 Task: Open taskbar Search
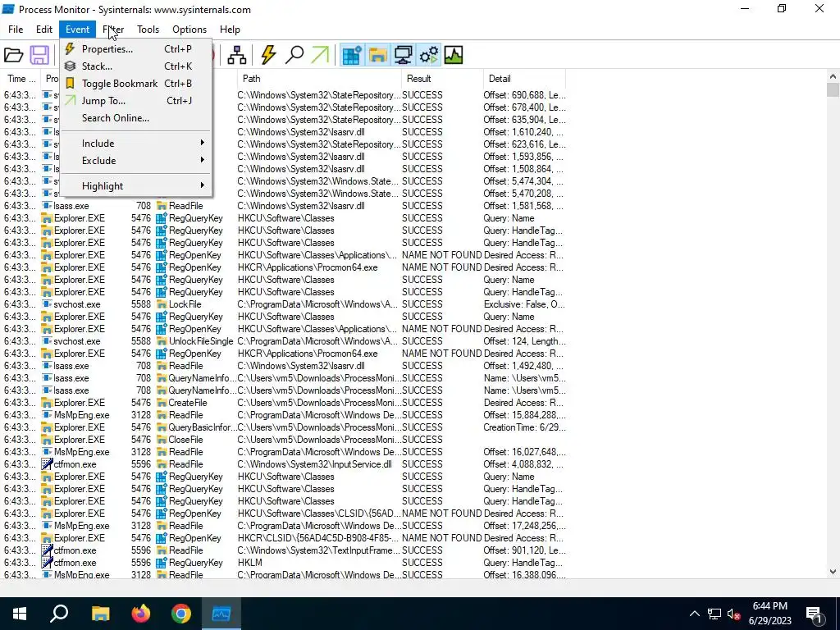59,614
